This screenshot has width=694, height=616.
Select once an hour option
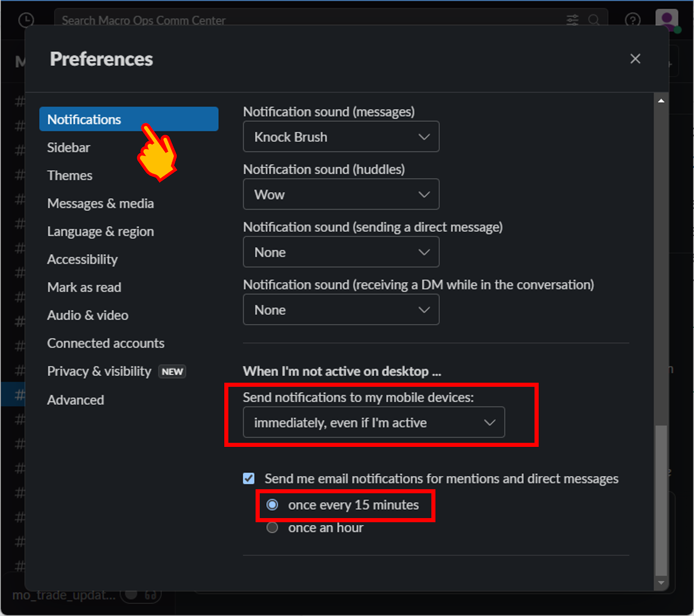coord(272,528)
